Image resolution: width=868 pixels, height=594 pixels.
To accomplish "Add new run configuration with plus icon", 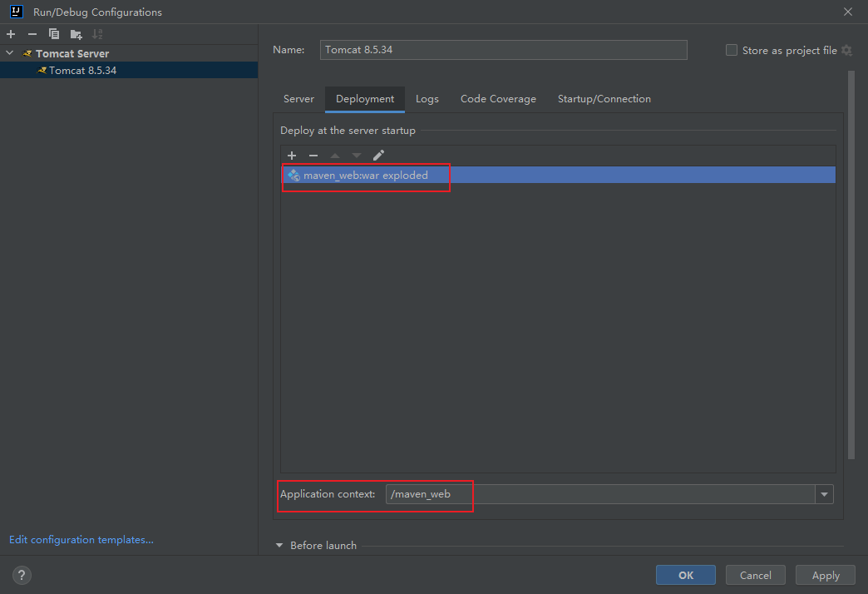I will [x=11, y=34].
